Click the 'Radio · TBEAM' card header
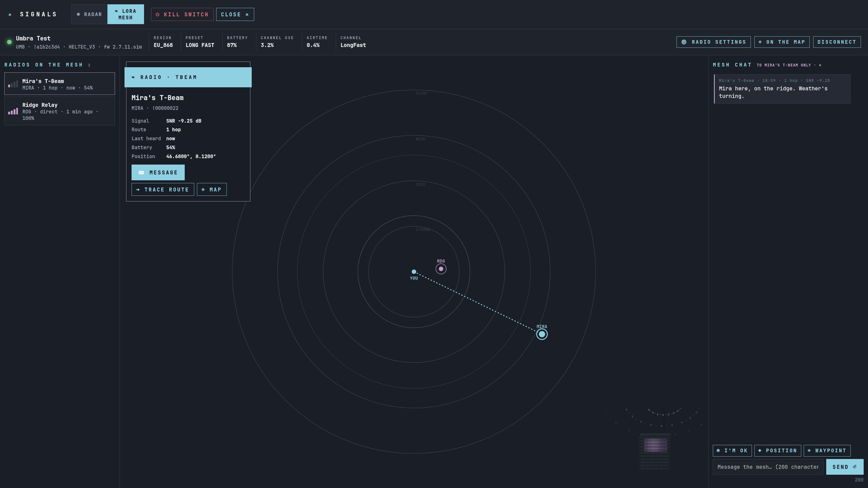The width and height of the screenshot is (868, 488). coord(188,78)
